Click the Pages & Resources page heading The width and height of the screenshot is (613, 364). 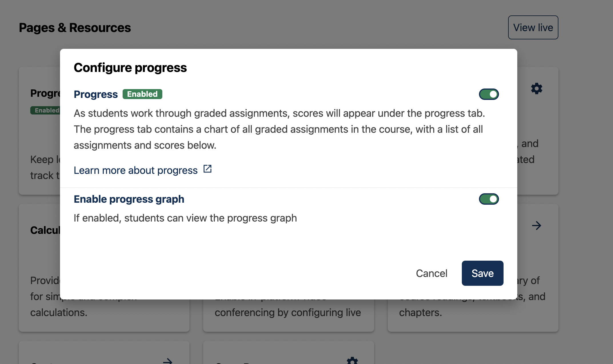(x=75, y=28)
